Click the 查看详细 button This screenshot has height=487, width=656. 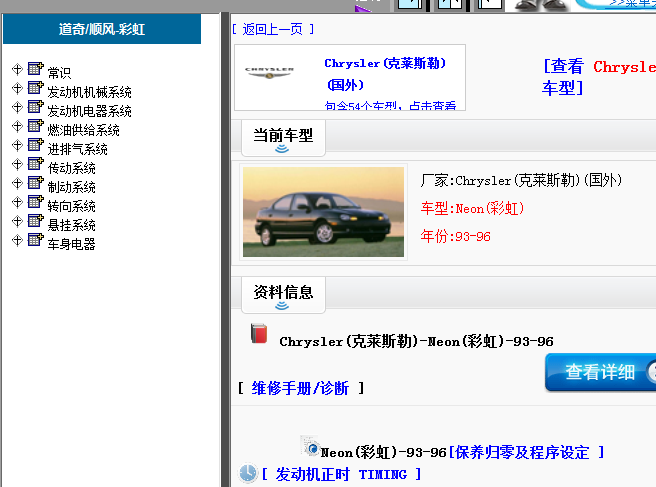coord(601,372)
